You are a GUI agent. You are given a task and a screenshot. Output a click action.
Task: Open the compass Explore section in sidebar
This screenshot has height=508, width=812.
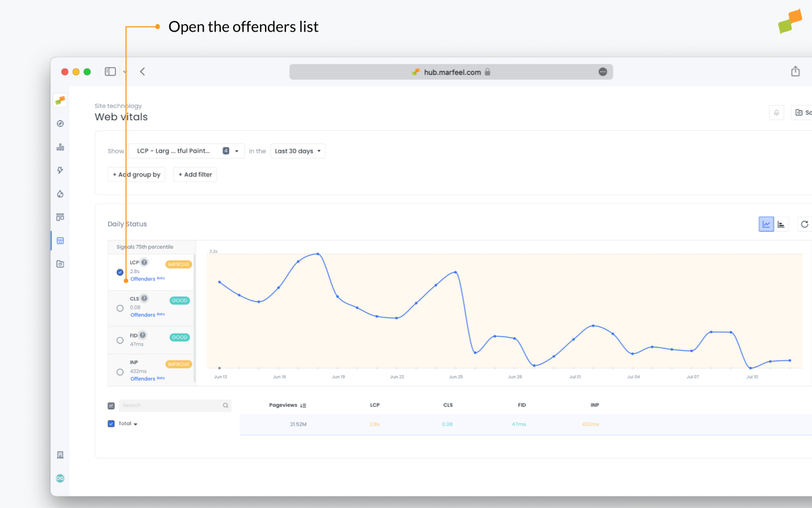60,123
